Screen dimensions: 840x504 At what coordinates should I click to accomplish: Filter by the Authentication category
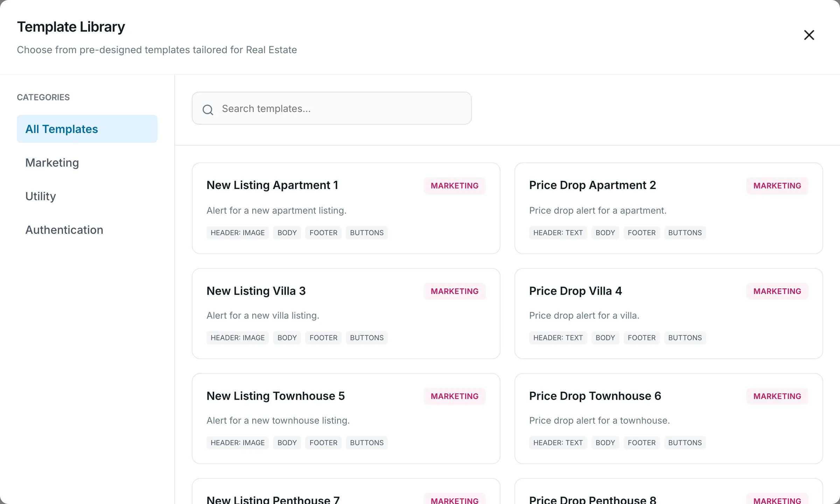click(x=87, y=230)
